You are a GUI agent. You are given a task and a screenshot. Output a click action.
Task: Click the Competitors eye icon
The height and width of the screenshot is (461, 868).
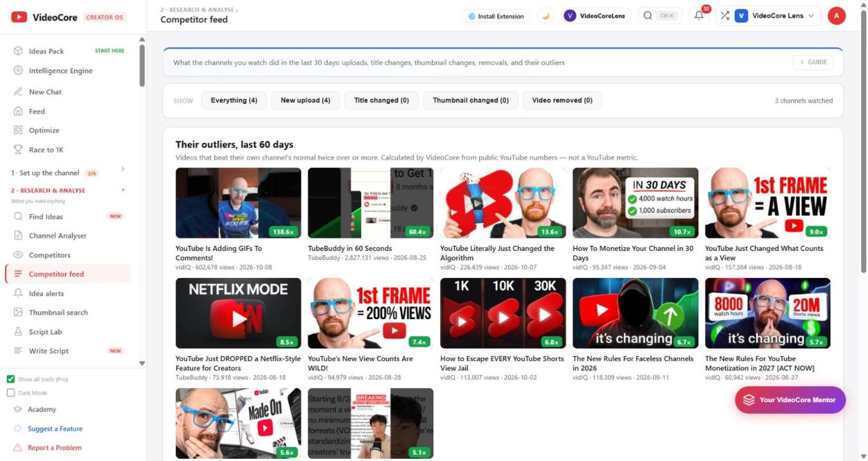coord(18,255)
